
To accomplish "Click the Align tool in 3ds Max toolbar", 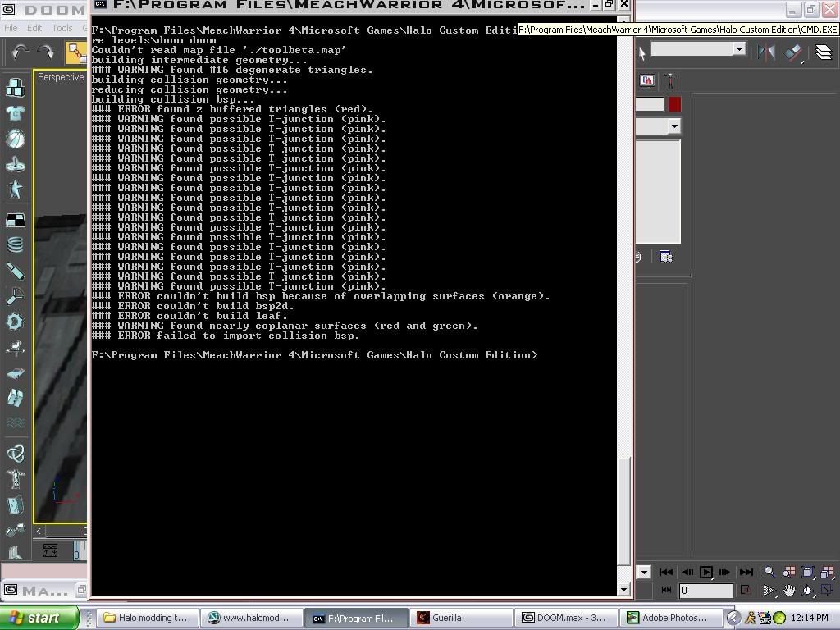I will click(x=793, y=52).
